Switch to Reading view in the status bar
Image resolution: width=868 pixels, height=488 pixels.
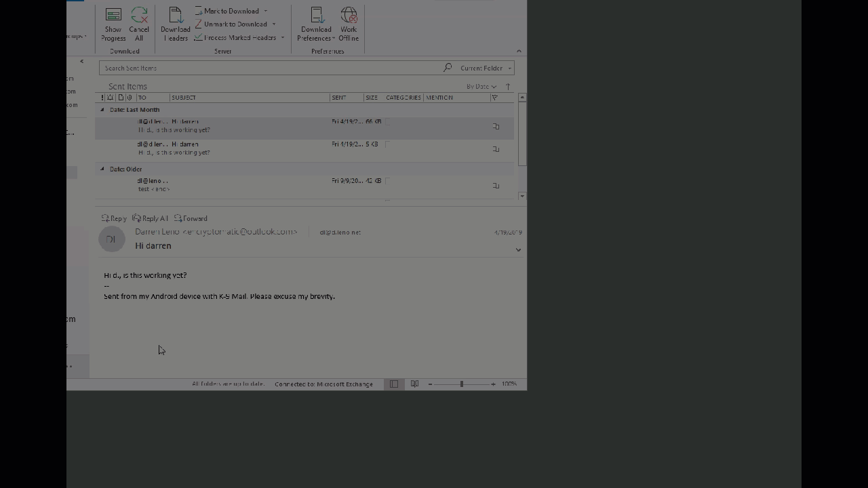(x=414, y=384)
